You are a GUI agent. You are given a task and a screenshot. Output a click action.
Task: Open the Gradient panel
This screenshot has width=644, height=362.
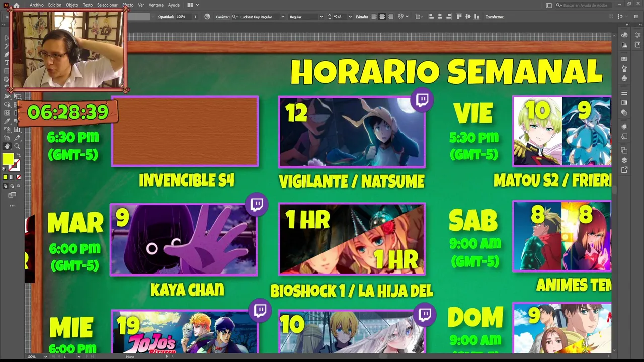pyautogui.click(x=624, y=102)
